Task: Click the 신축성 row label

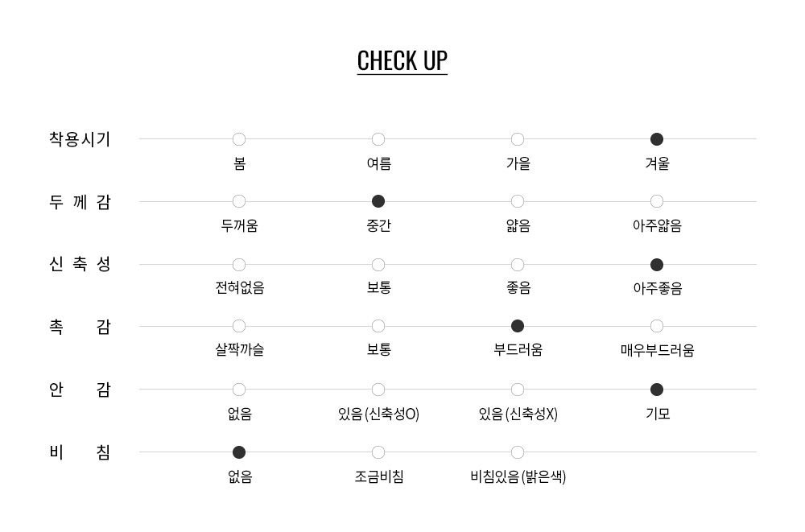Action: click(x=80, y=264)
